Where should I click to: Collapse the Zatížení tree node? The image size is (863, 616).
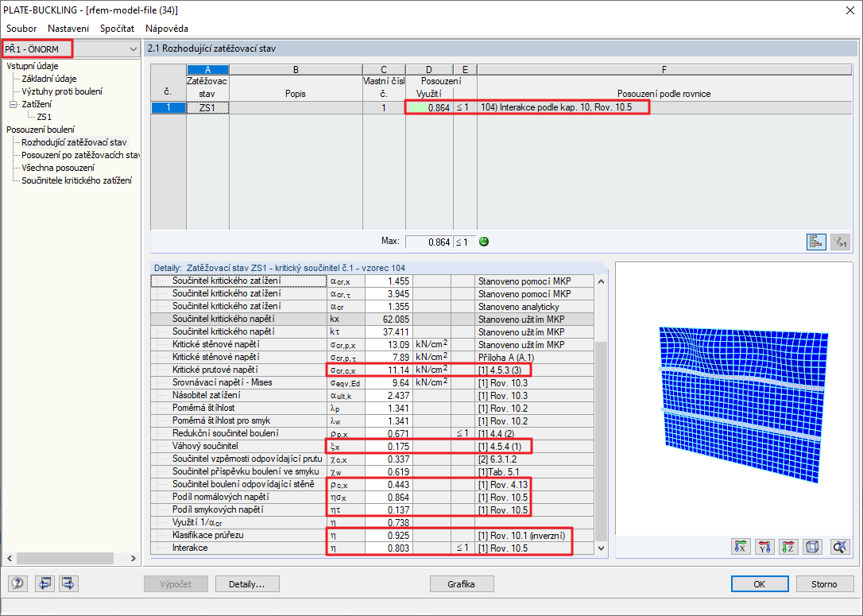tap(14, 104)
